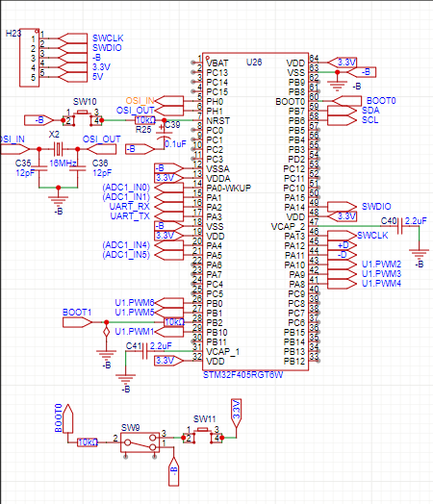Click the SDA net label
433x504 pixels.
[370, 111]
